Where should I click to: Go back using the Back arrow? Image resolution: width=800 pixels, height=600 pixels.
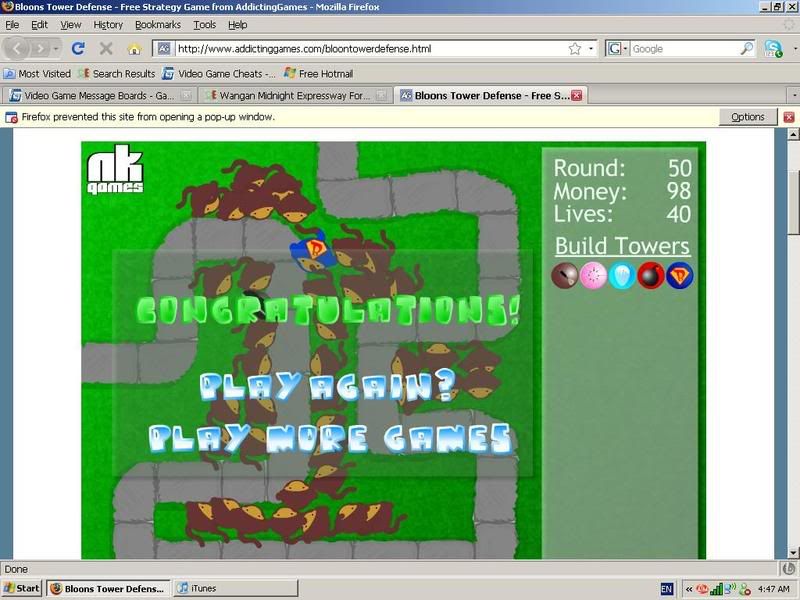coord(17,48)
